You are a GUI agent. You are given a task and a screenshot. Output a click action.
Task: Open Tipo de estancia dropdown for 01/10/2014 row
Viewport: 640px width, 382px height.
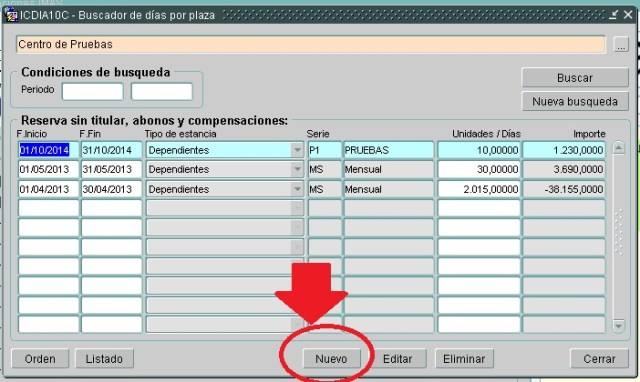[298, 150]
